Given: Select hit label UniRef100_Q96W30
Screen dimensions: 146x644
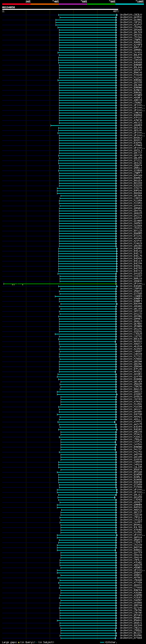Looking at the screenshot, I should [131, 281].
